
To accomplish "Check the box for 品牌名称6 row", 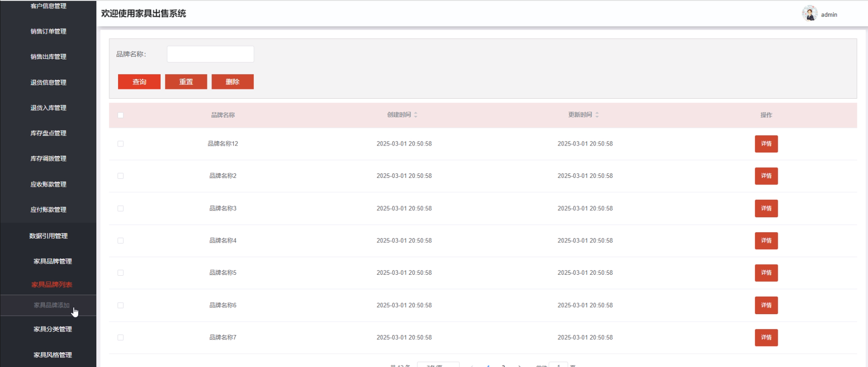I will pyautogui.click(x=120, y=305).
